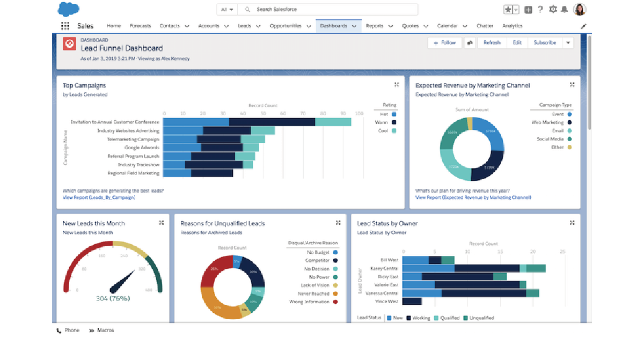Click the Kasey Central owner label
The image size is (644, 338).
click(384, 268)
